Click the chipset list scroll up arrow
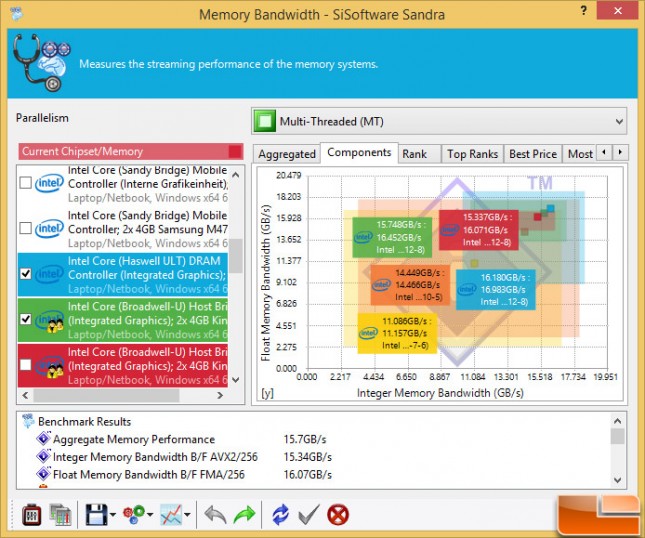This screenshot has width=645, height=538. tap(236, 175)
